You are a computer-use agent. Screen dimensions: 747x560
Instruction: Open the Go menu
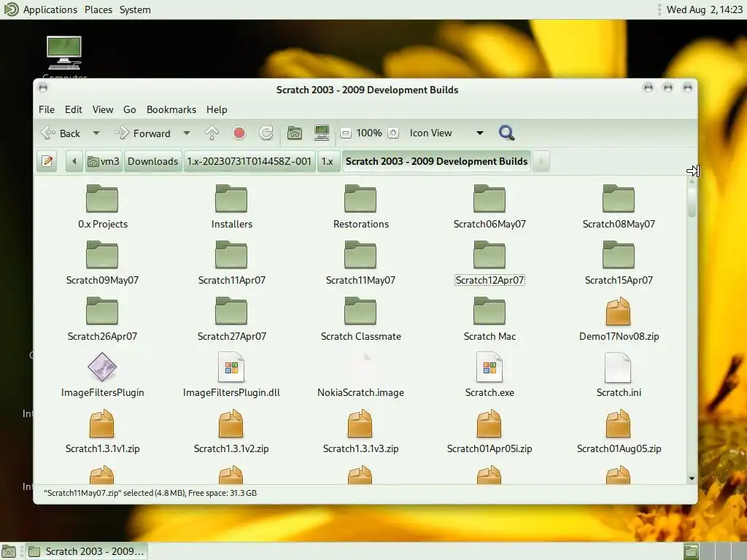(x=130, y=109)
